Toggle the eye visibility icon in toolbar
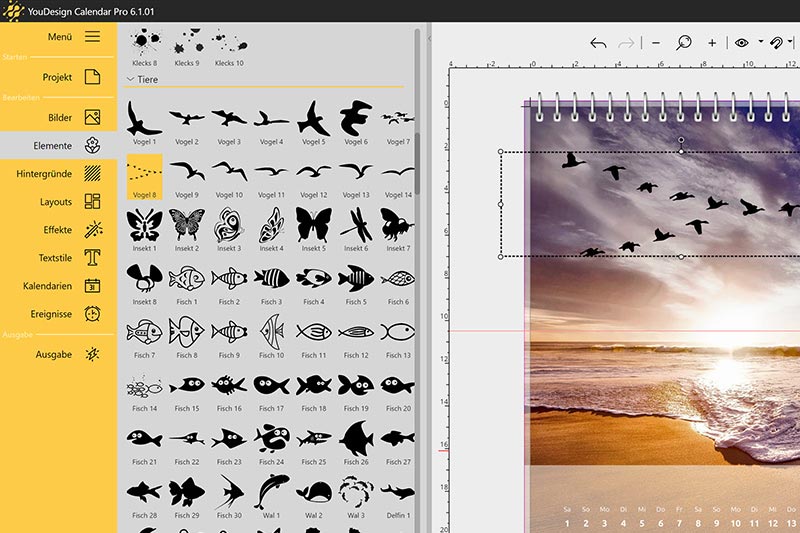This screenshot has width=800, height=533. 741,43
